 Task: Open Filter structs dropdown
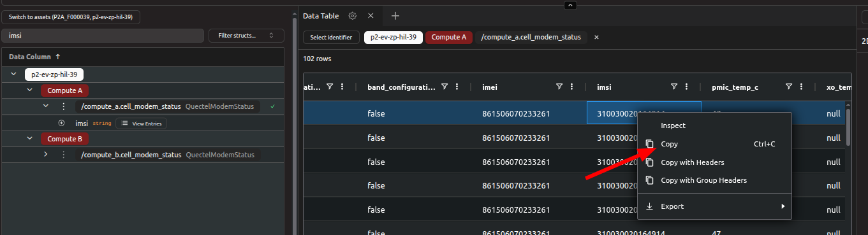tap(246, 36)
